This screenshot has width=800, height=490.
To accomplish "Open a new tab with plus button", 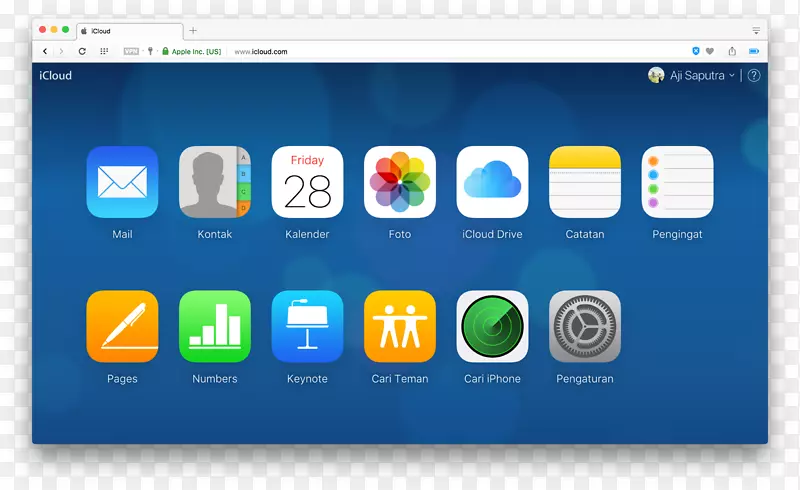I will click(x=193, y=31).
